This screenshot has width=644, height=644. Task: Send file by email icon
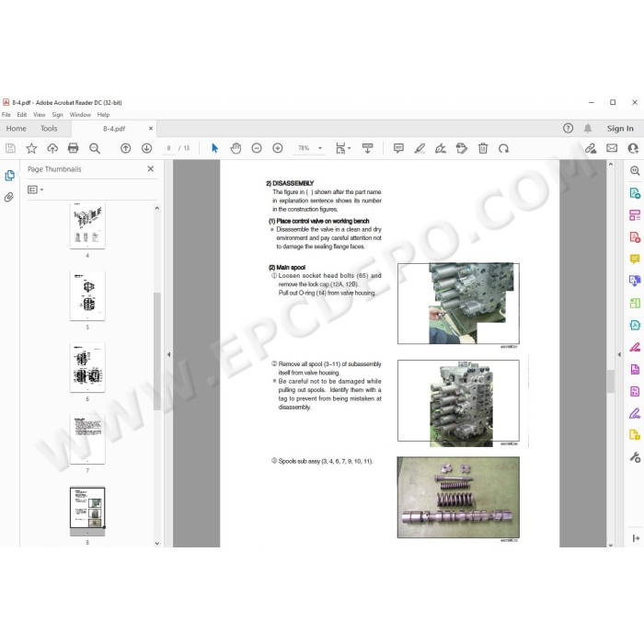coord(612,148)
